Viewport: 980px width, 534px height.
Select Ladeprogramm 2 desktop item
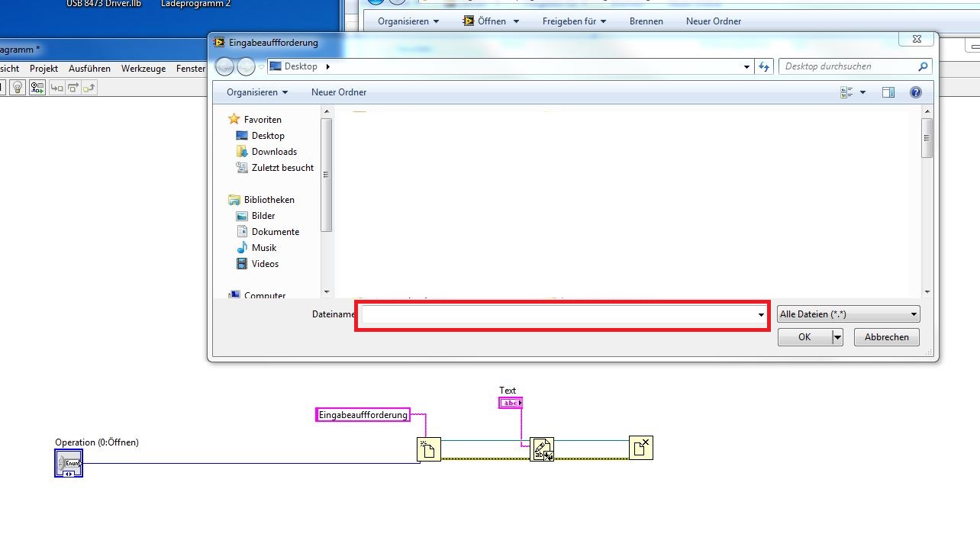click(x=196, y=4)
